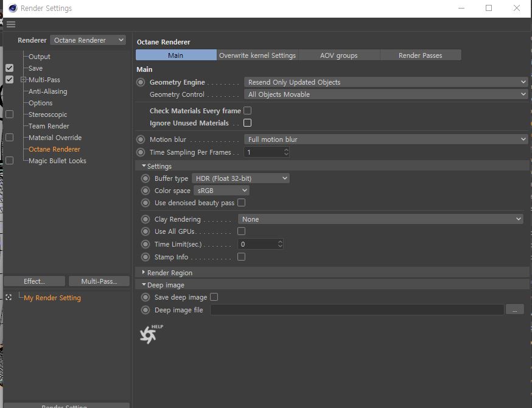Click the Deep image file animation dot
The height and width of the screenshot is (408, 532).
tap(145, 310)
